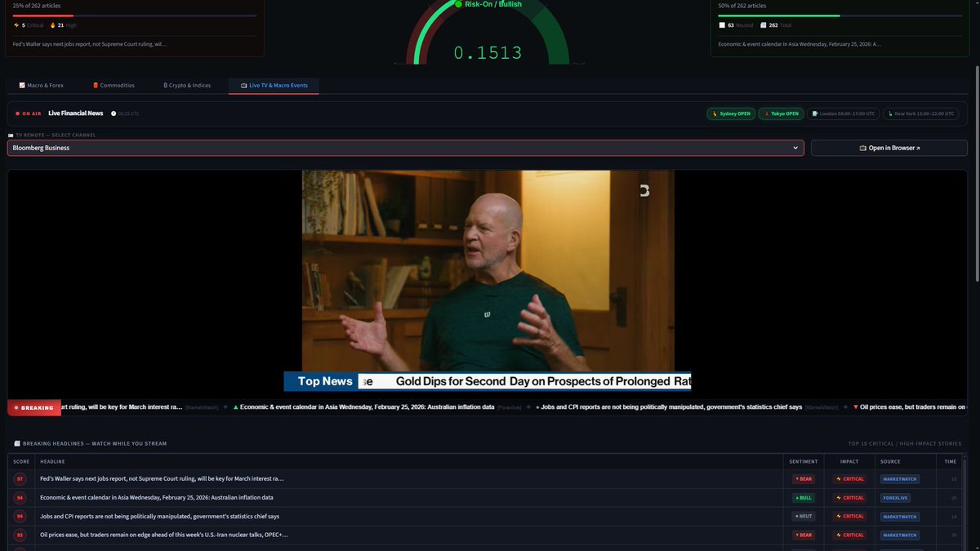Click the BULL sentiment tag
The height and width of the screenshot is (551, 980).
804,497
